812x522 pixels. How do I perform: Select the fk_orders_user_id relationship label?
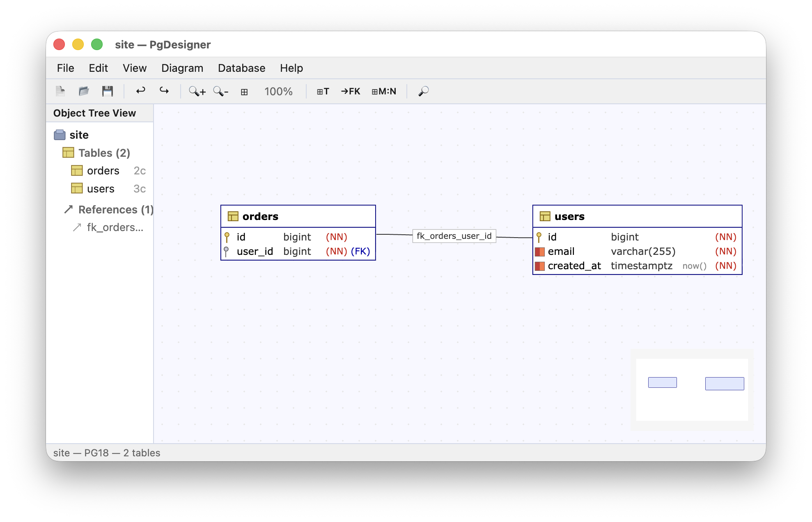[x=454, y=236]
